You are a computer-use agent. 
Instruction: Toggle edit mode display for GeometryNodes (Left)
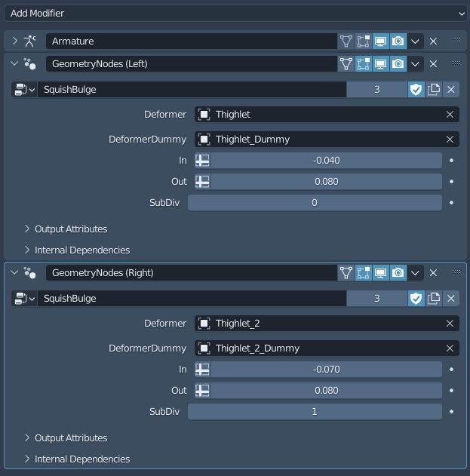point(364,64)
